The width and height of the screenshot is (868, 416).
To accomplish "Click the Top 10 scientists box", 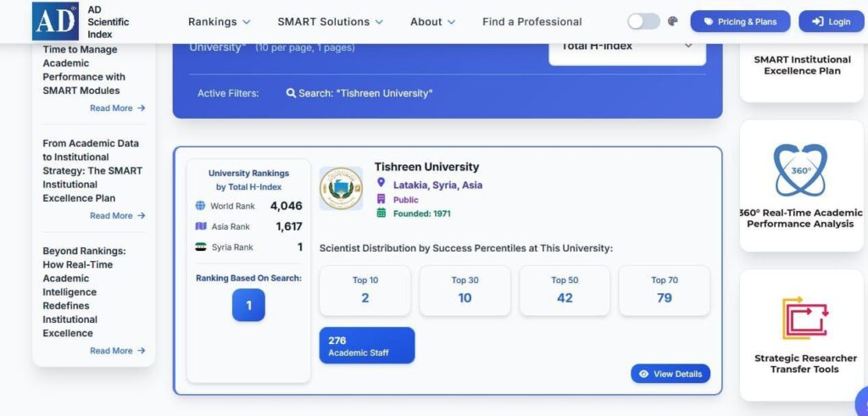I will pos(364,290).
